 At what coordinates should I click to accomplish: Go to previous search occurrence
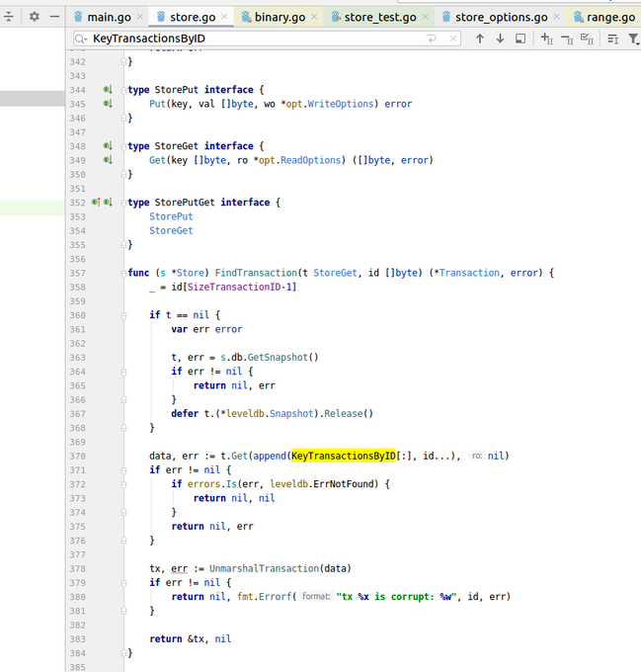tap(480, 39)
